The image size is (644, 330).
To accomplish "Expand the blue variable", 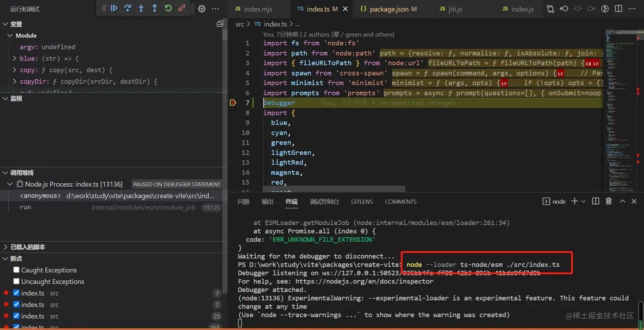I will [x=14, y=58].
